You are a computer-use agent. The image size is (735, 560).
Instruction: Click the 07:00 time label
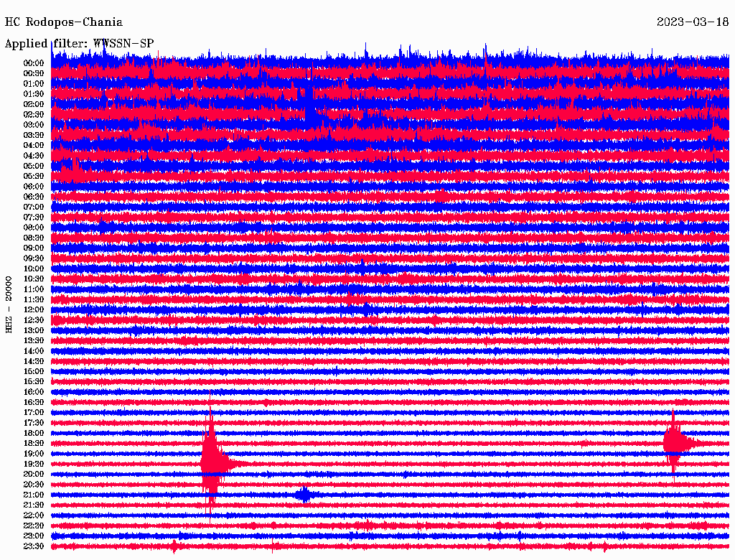point(34,207)
